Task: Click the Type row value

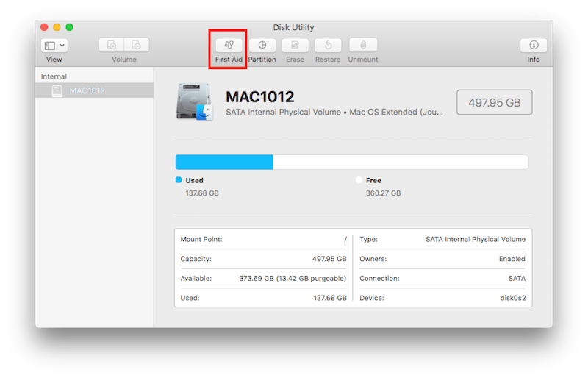Action: (x=476, y=239)
